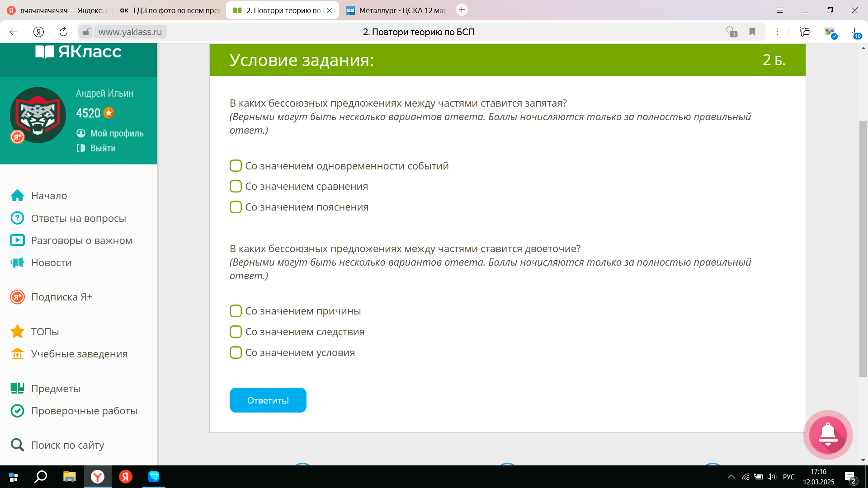The width and height of the screenshot is (868, 488).
Task: Click the red notification bell icon
Action: point(828,435)
